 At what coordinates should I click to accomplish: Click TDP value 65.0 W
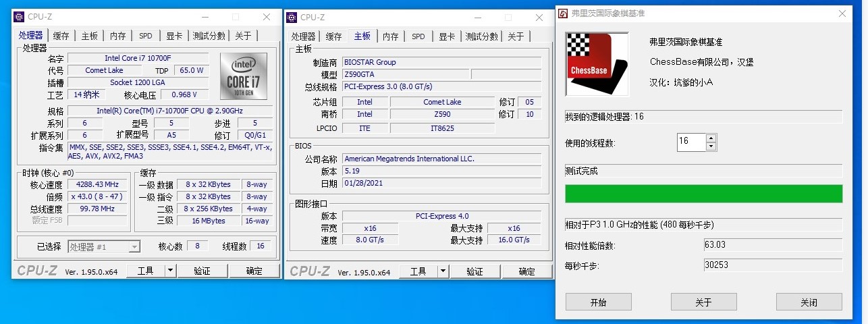(x=191, y=70)
